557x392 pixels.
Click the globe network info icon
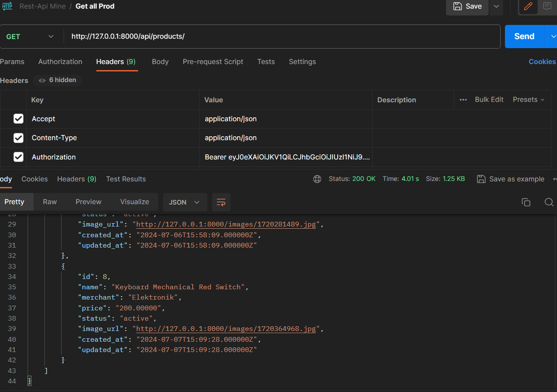tap(317, 179)
